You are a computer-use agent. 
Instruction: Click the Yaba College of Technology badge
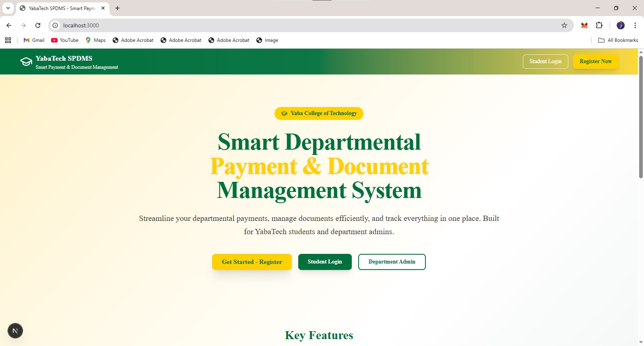tap(319, 113)
